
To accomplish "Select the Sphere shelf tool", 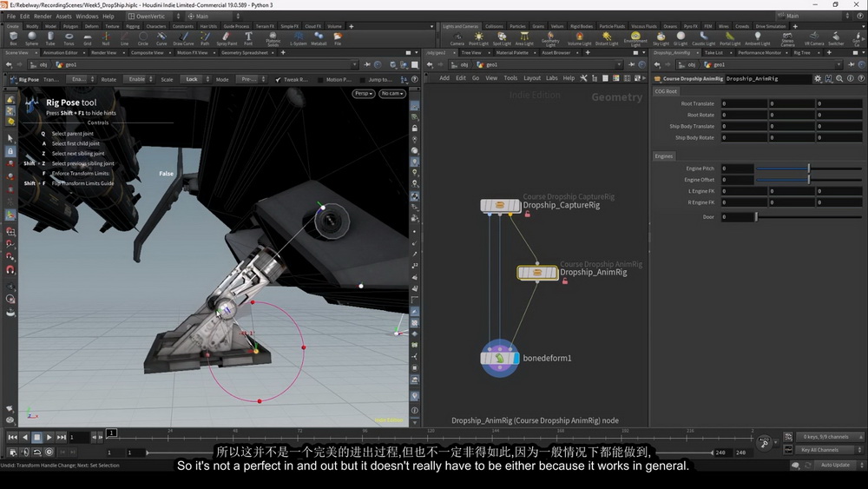I will click(31, 38).
